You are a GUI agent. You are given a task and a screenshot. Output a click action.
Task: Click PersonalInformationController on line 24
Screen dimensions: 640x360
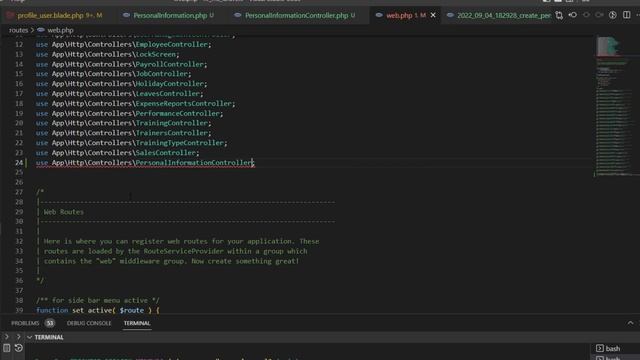click(x=193, y=162)
